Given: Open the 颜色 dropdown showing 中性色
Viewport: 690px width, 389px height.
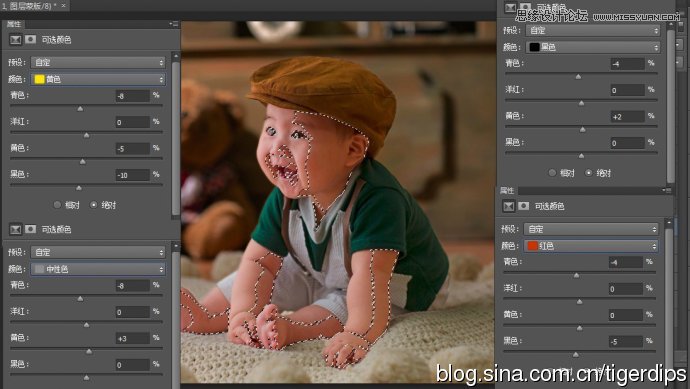Looking at the screenshot, I should pos(98,269).
